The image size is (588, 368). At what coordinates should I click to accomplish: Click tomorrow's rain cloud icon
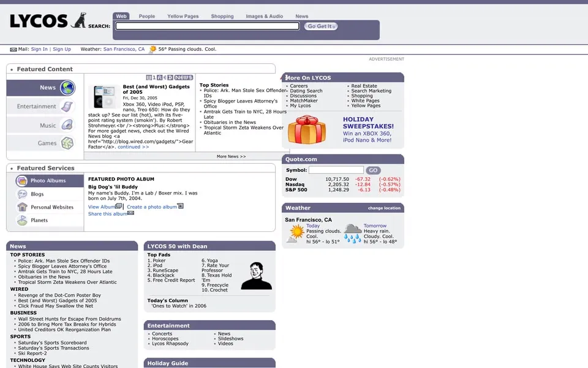tap(353, 233)
